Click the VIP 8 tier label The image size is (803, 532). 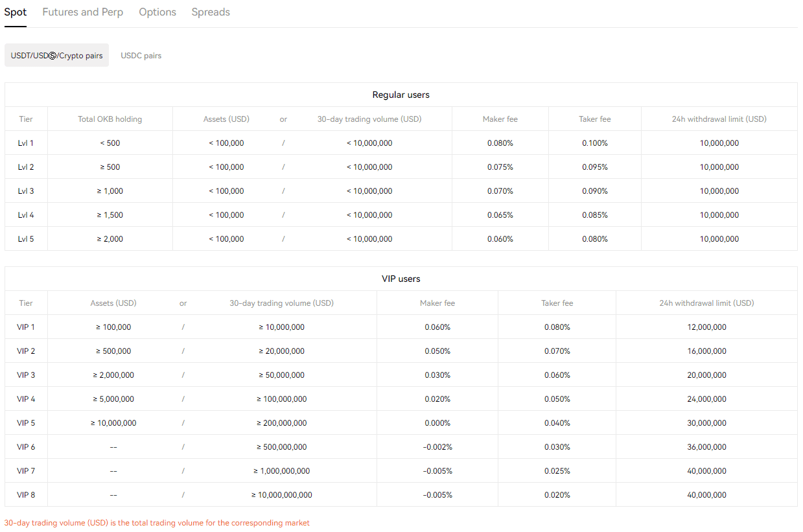[x=26, y=495]
